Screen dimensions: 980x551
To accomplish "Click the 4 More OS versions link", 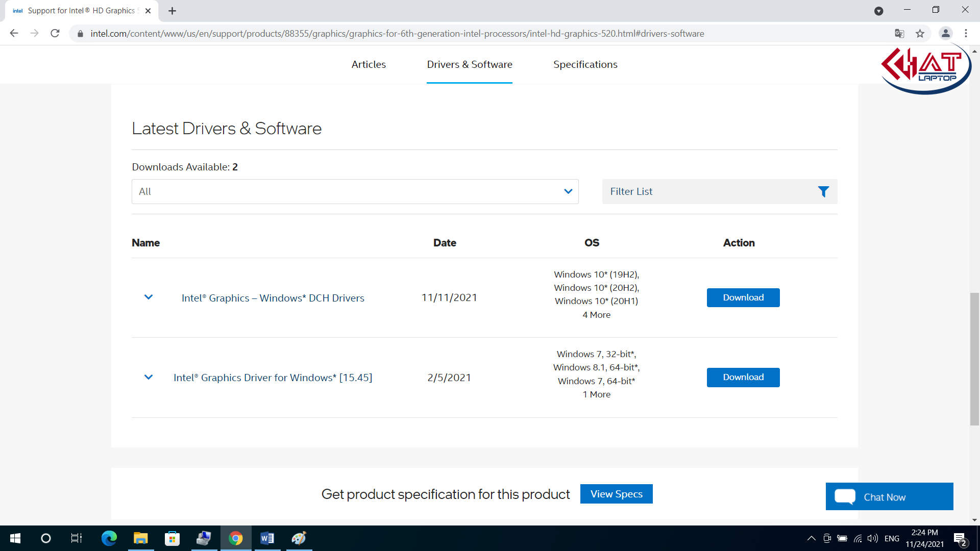I will point(595,314).
